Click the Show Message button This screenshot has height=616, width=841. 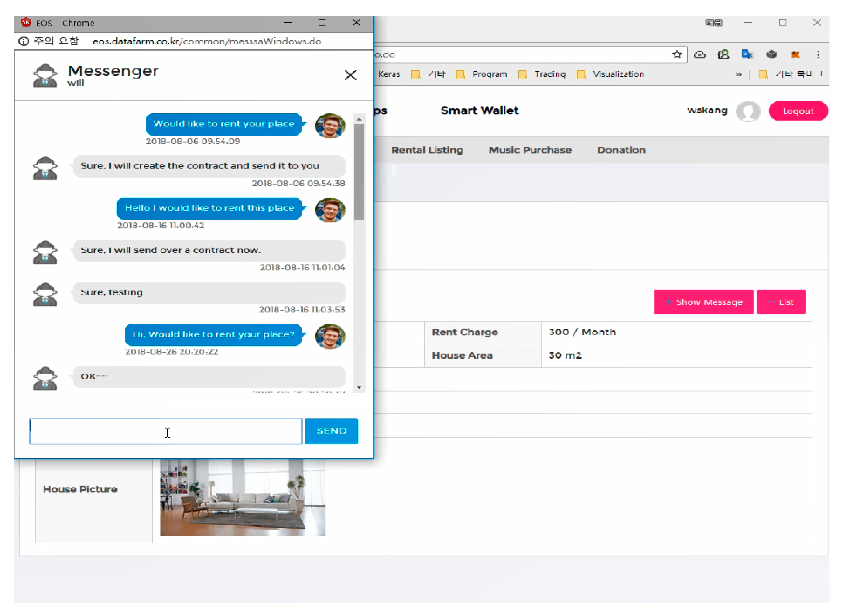click(703, 302)
